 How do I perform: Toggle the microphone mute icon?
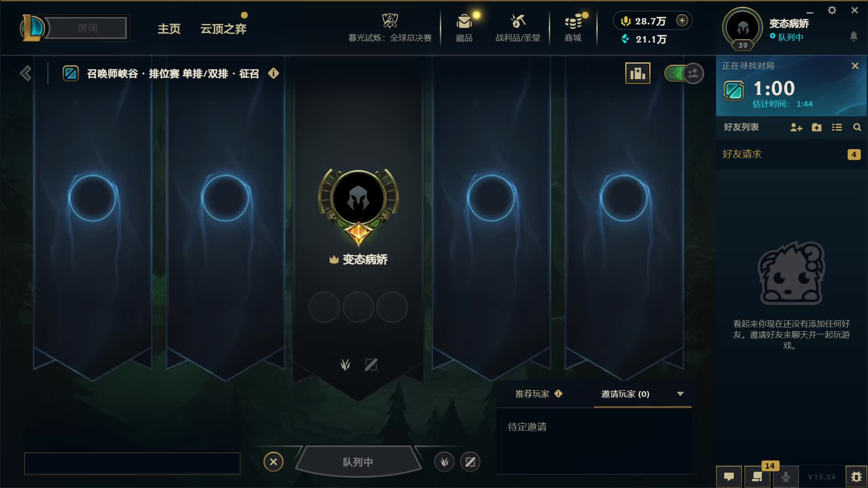tap(786, 477)
